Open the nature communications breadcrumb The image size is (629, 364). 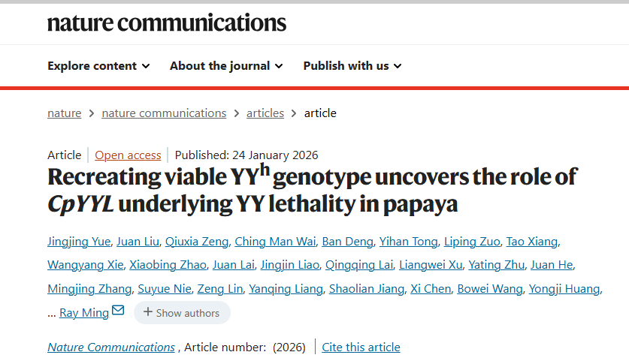coord(164,113)
